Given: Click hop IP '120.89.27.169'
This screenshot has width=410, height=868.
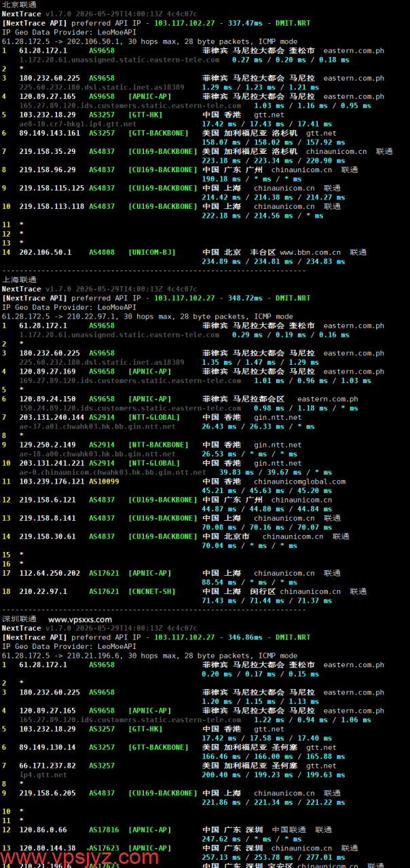Looking at the screenshot, I should (48, 372).
